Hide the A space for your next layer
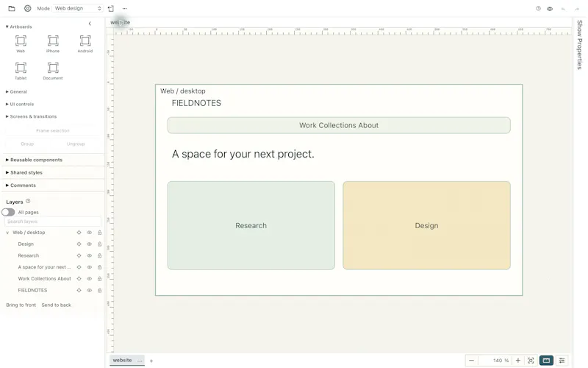Image resolution: width=588 pixels, height=368 pixels. pyautogui.click(x=89, y=267)
